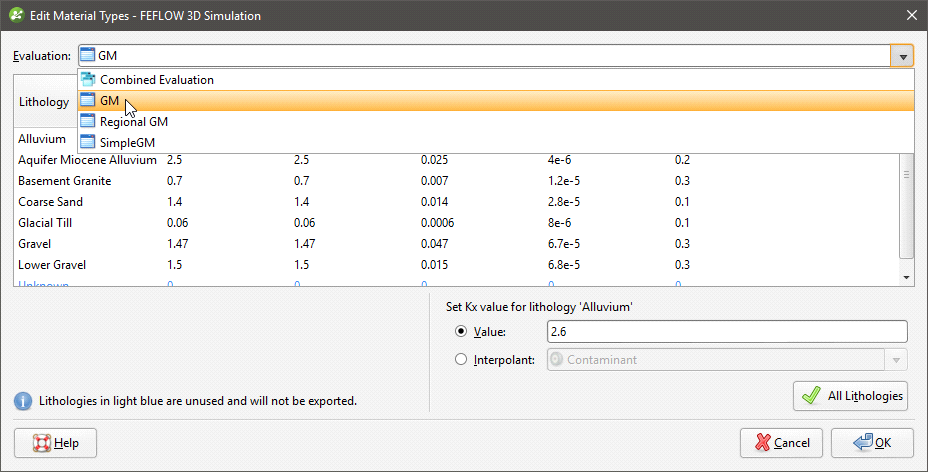Screen dimensions: 928x472
Task: Open the Contaminant interpolant dropdown
Action: [896, 360]
